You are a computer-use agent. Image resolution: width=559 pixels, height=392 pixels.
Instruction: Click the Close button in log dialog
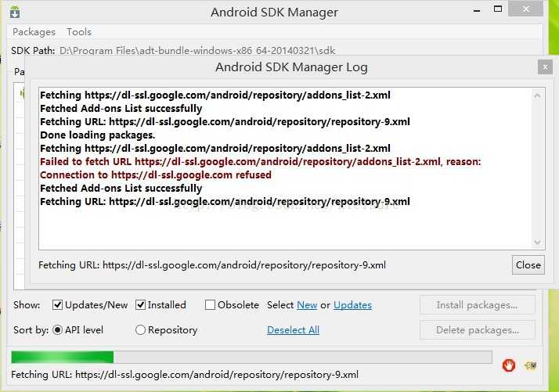[528, 264]
